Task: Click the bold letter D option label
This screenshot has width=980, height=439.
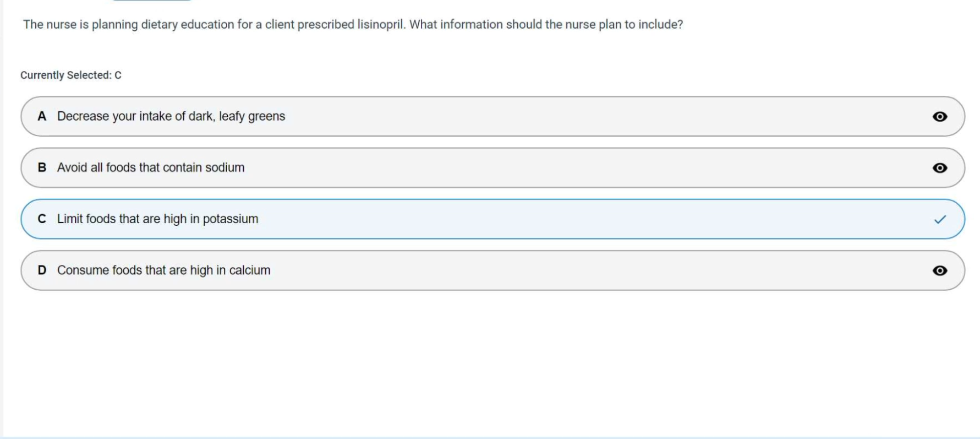Action: tap(42, 270)
